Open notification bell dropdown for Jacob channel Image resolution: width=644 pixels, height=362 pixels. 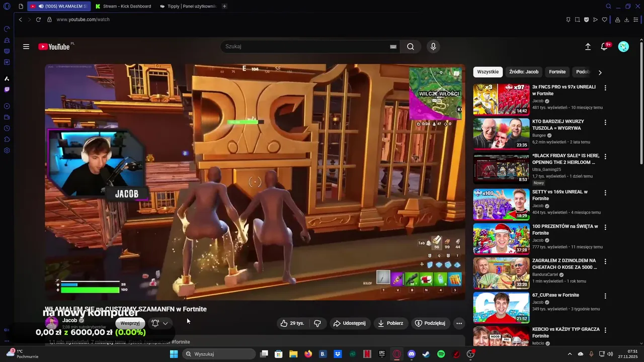click(x=160, y=323)
